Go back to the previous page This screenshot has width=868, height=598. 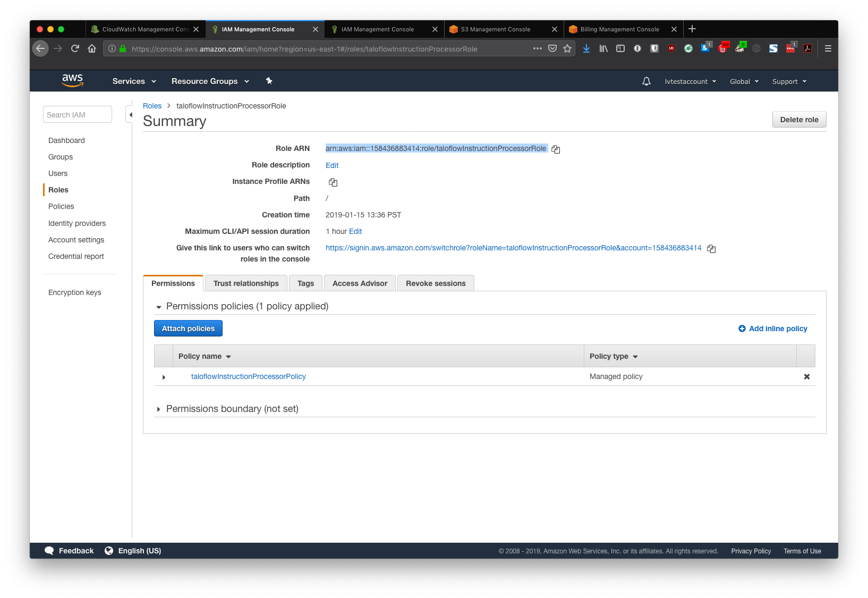click(x=40, y=48)
